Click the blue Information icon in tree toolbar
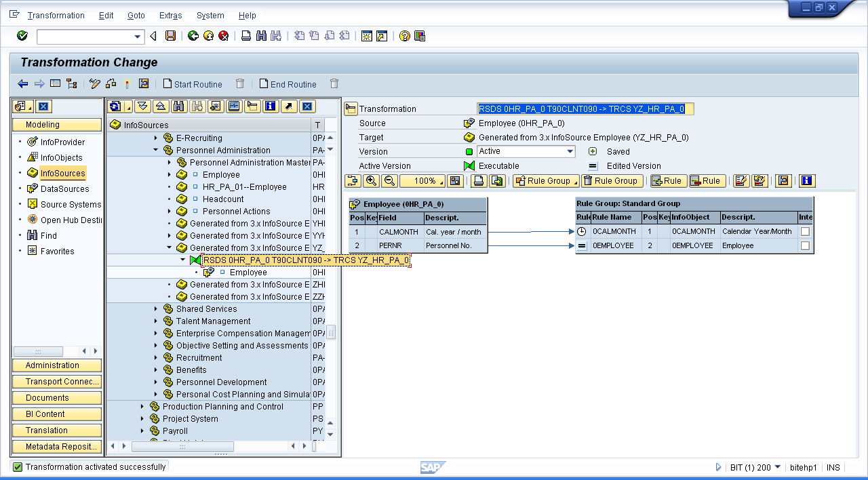This screenshot has width=868, height=480. [x=271, y=106]
